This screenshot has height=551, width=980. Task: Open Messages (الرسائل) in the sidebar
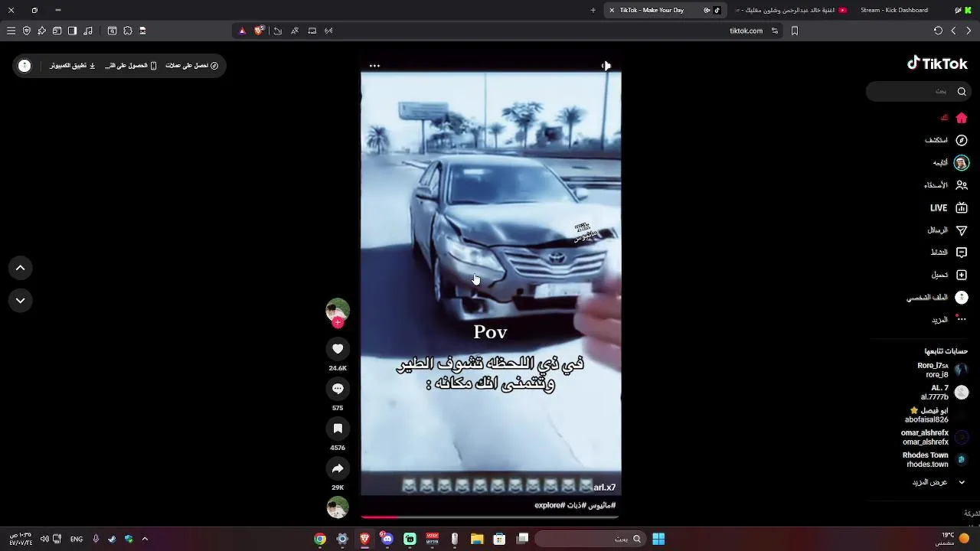coord(947,230)
